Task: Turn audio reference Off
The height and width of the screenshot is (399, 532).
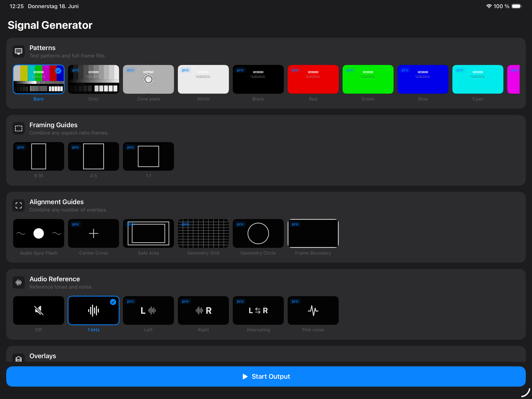Action: click(38, 310)
